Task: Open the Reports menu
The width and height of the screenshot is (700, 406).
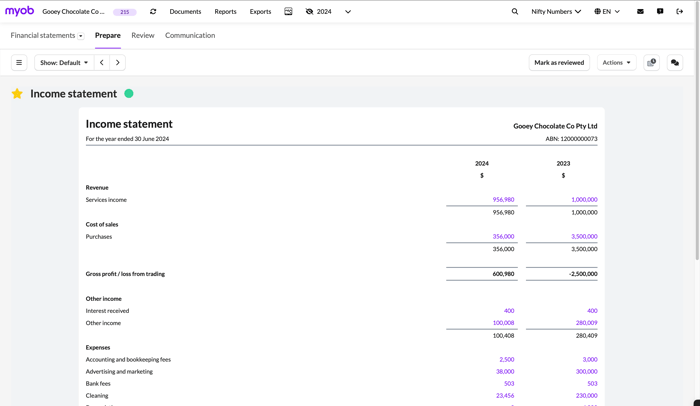Action: [x=225, y=12]
